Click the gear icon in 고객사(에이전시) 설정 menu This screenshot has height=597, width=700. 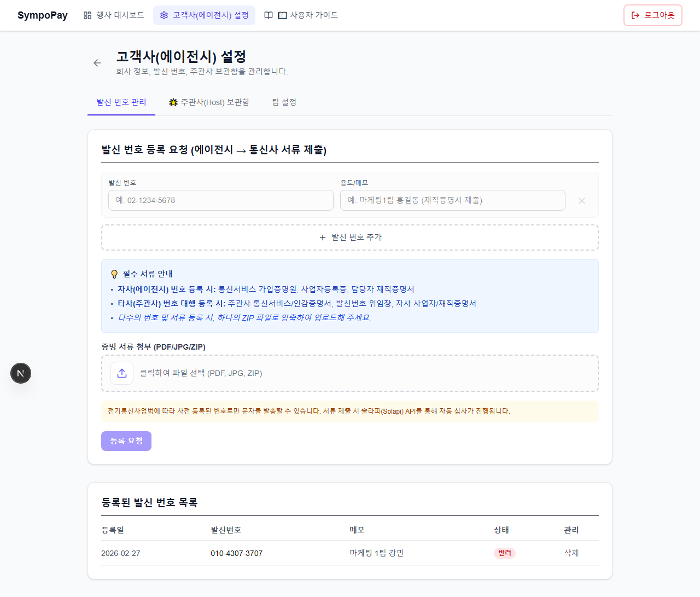click(x=164, y=15)
